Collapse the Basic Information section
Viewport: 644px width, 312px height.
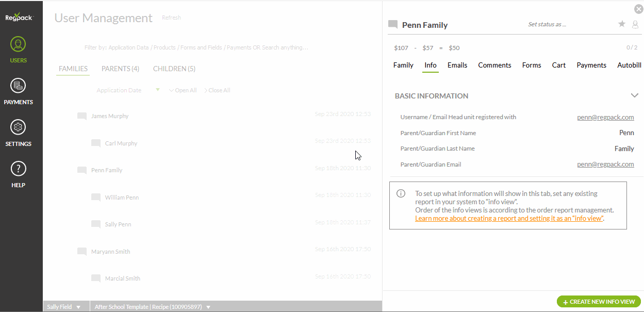635,95
